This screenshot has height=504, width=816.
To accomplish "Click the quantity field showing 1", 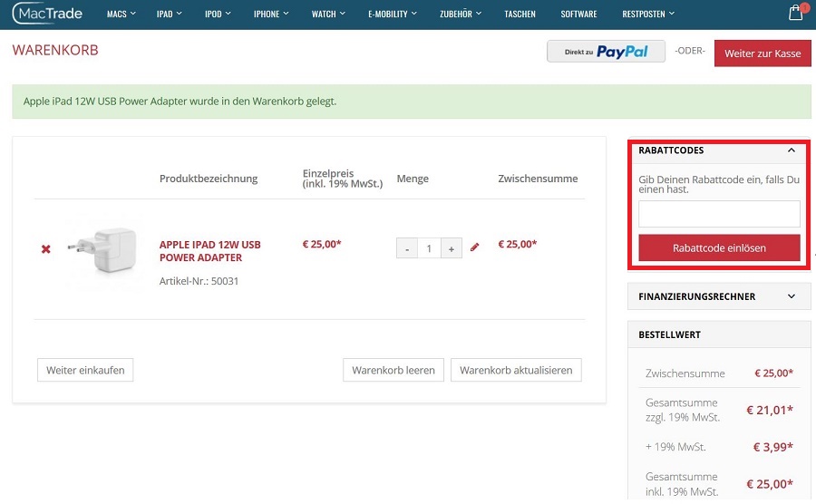I will pos(429,248).
